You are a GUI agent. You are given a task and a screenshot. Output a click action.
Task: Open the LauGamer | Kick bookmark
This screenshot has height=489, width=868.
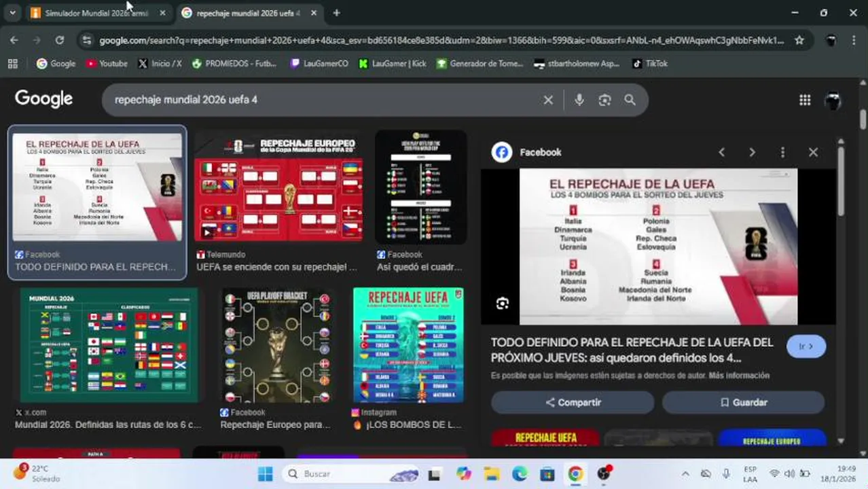393,63
